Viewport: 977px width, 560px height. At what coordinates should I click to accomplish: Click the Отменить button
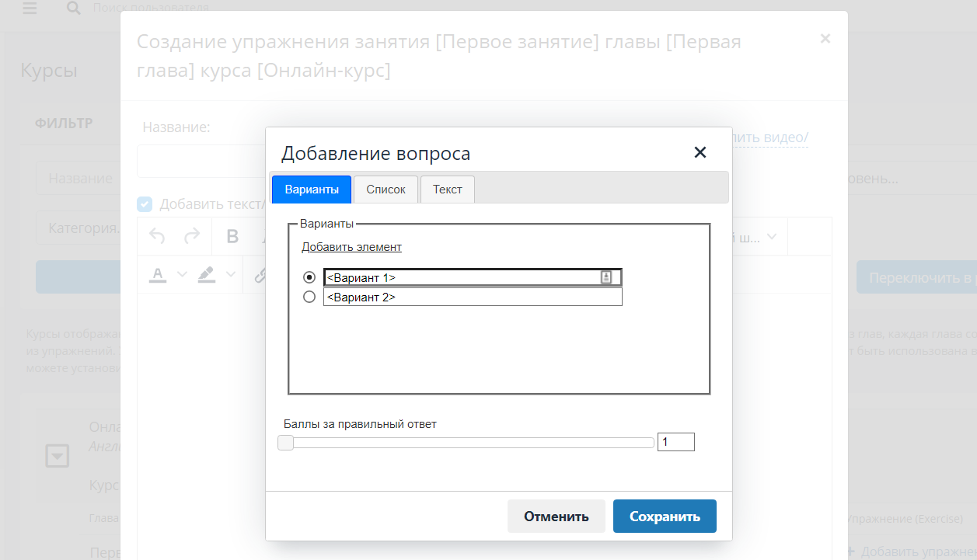pyautogui.click(x=557, y=517)
